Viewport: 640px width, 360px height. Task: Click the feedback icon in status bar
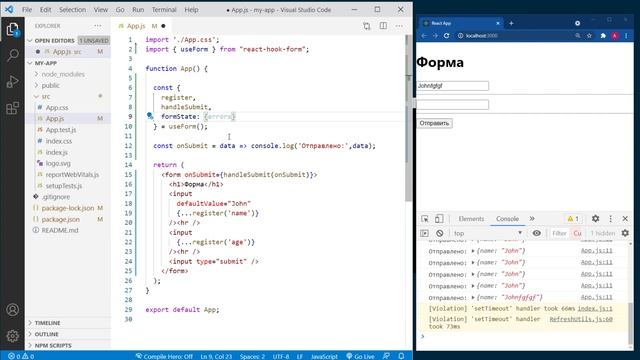tap(386, 356)
